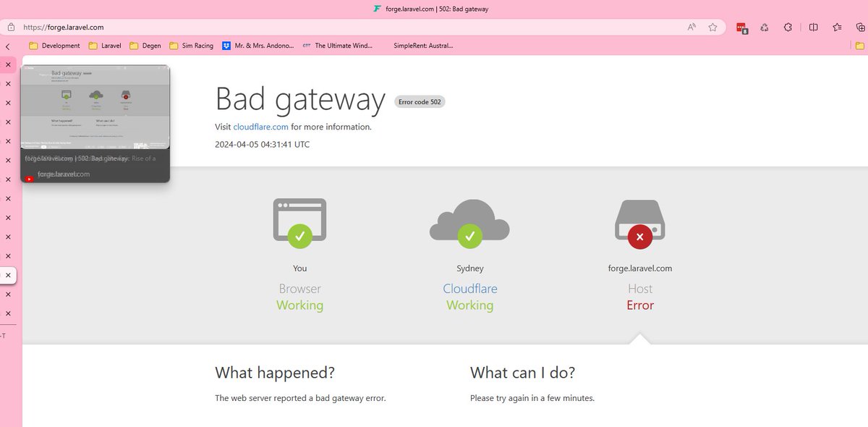
Task: Click the host server icon with red X
Action: [640, 223]
